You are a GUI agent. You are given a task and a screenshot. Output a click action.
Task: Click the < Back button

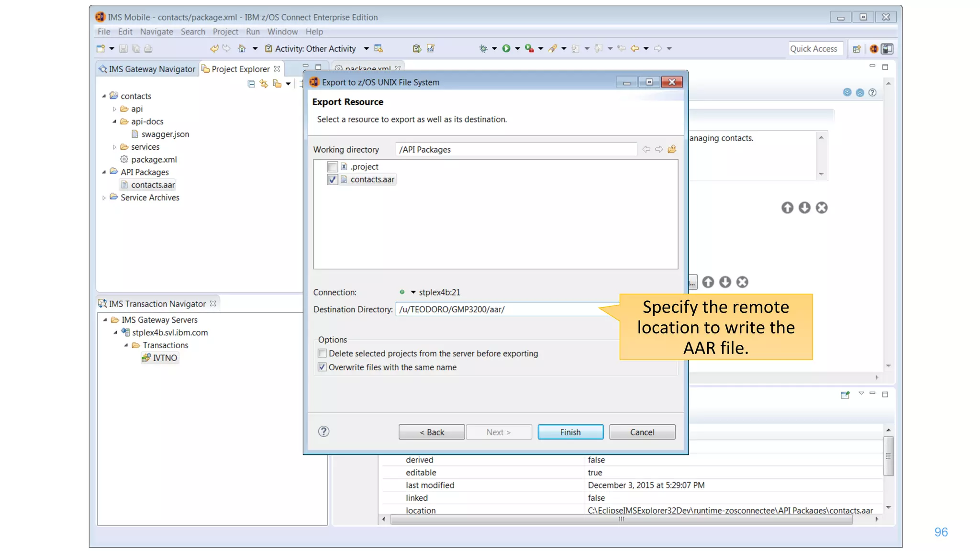click(x=432, y=432)
